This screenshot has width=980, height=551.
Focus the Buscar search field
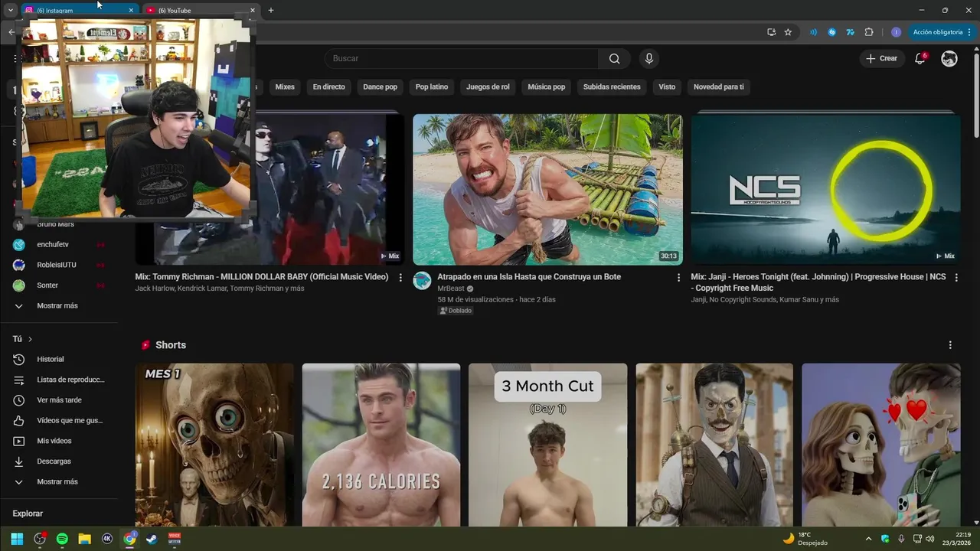462,59
